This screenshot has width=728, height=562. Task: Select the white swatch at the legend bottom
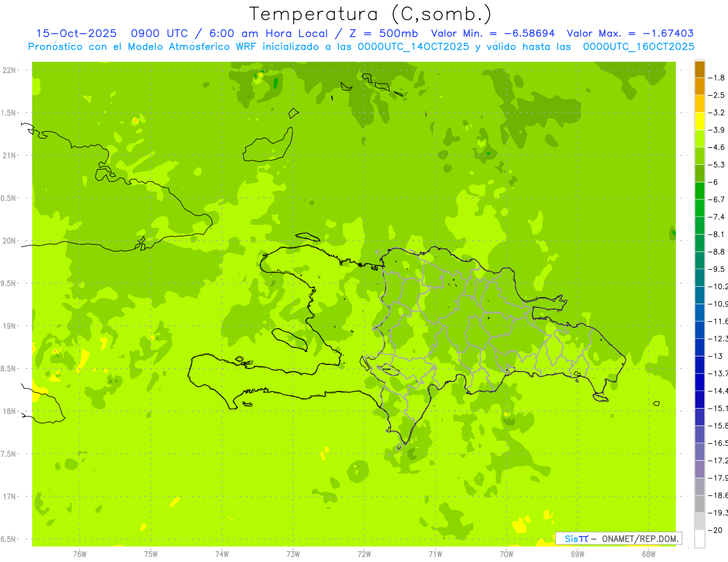(x=699, y=539)
